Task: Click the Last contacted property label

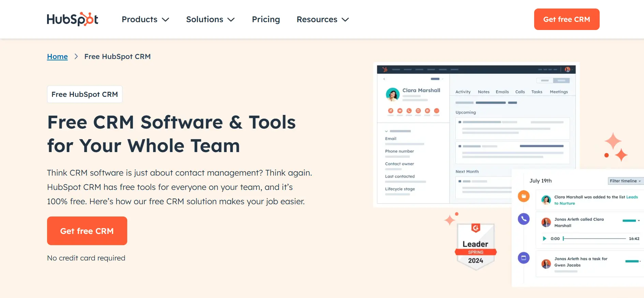Action: tap(400, 177)
